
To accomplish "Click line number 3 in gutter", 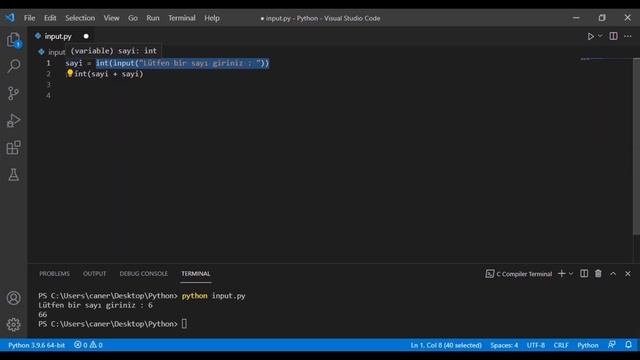I will (48, 84).
